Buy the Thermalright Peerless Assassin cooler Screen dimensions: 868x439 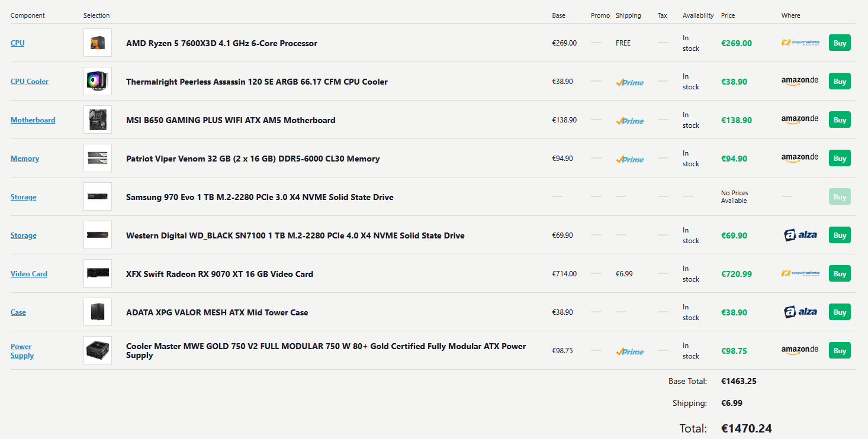pos(840,81)
